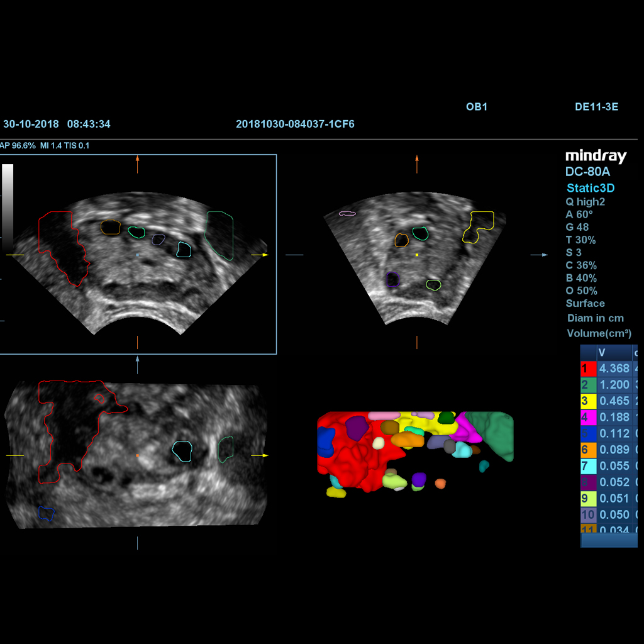Click the blue right arrow beside the top-right view
Screen dimensions: 644x644
point(539,255)
